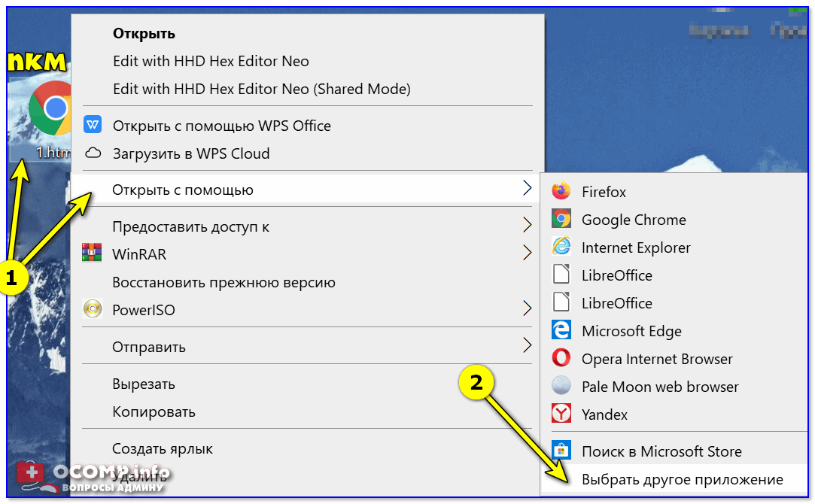Click Копировать in the context menu
This screenshot has width=815, height=504.
tap(154, 411)
